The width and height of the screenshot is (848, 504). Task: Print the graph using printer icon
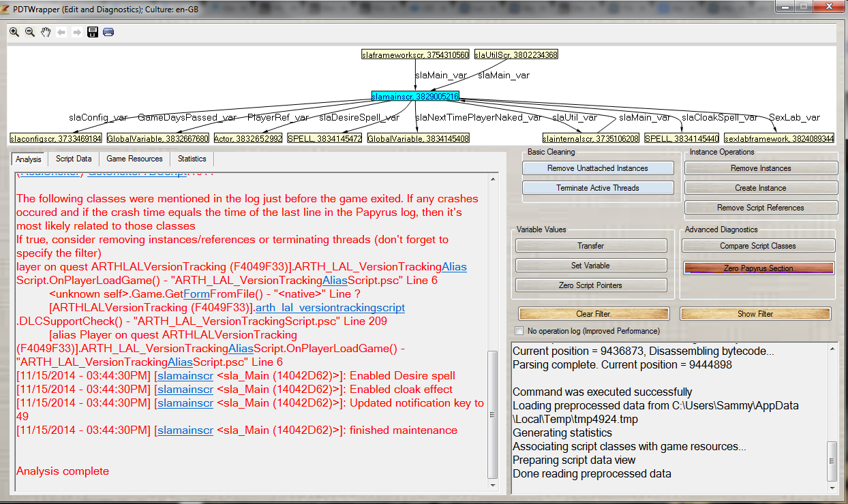(108, 32)
